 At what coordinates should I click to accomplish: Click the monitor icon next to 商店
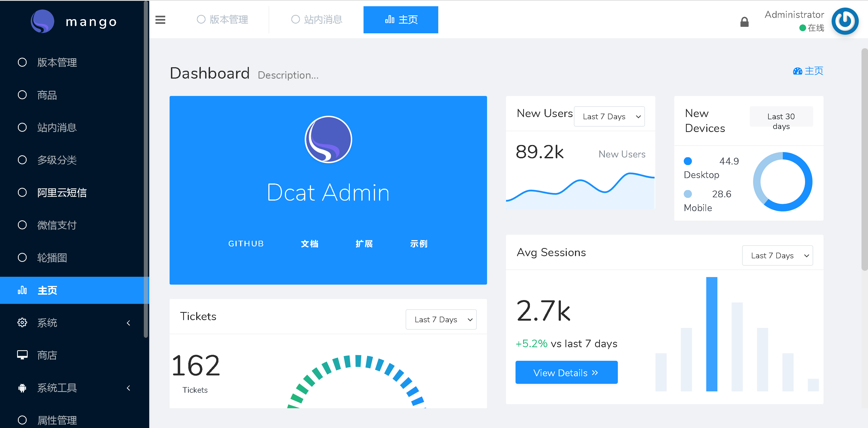tap(22, 355)
